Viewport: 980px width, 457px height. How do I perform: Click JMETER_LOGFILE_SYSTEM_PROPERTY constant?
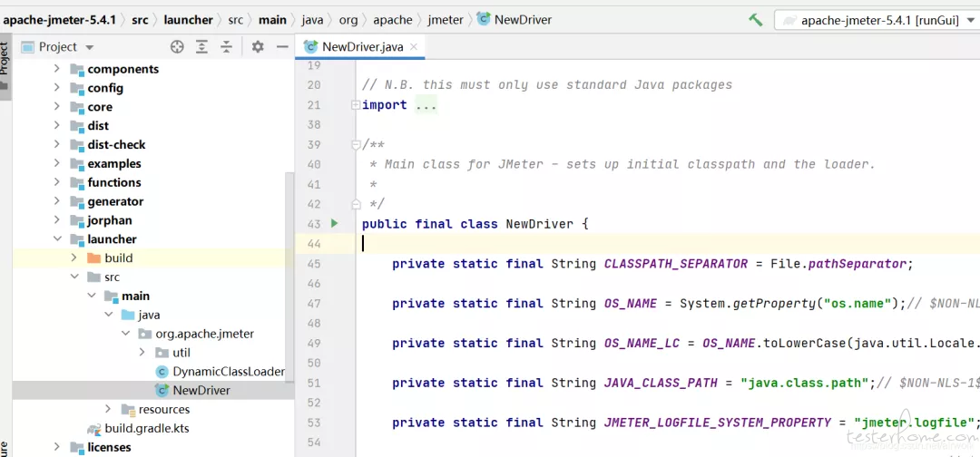click(x=718, y=423)
